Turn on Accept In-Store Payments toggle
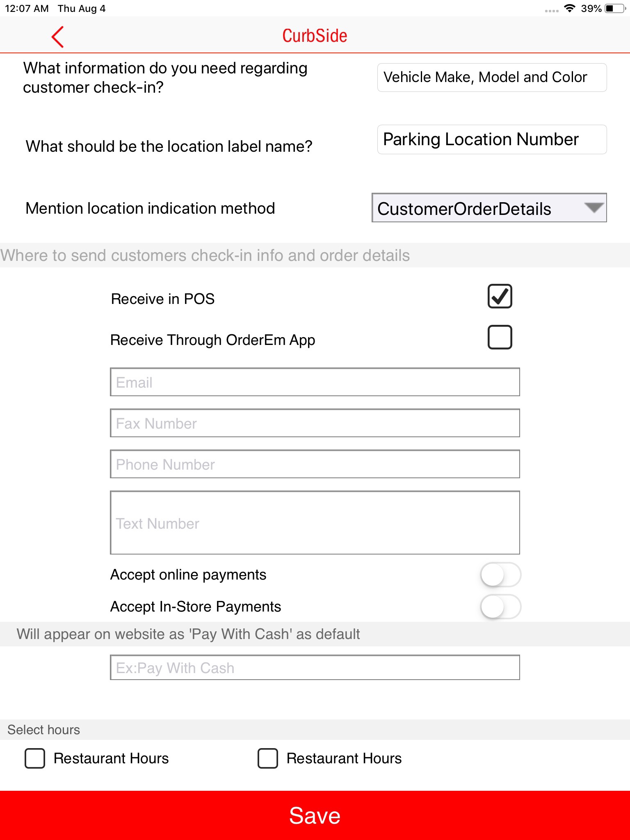 [x=500, y=607]
